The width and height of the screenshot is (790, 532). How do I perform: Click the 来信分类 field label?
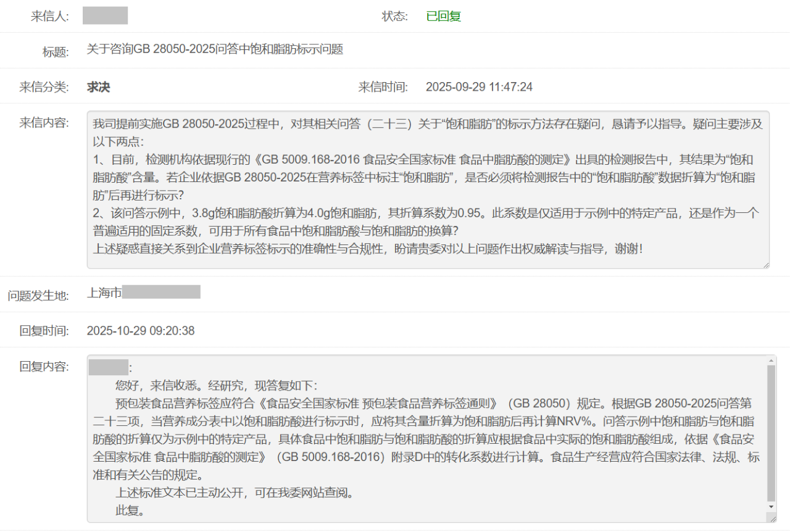point(44,87)
